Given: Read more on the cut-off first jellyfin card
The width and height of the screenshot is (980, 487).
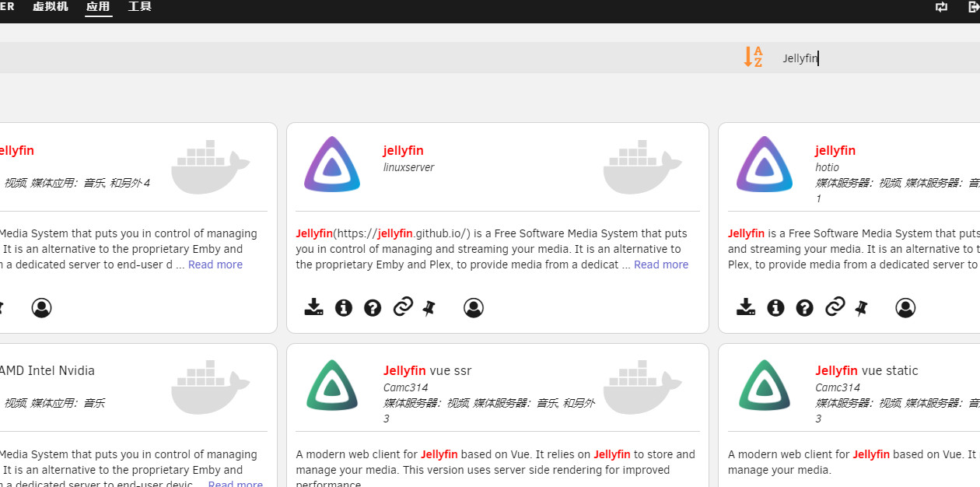Looking at the screenshot, I should [x=215, y=265].
